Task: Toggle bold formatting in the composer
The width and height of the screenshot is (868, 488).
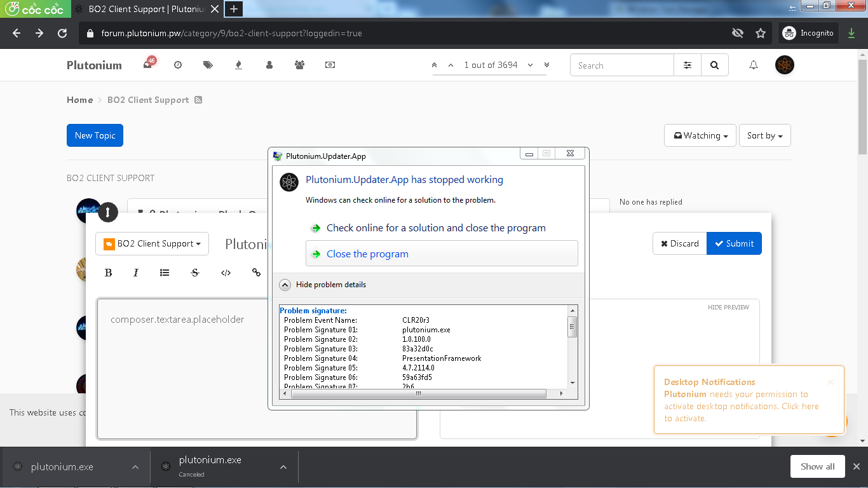Action: click(x=108, y=273)
